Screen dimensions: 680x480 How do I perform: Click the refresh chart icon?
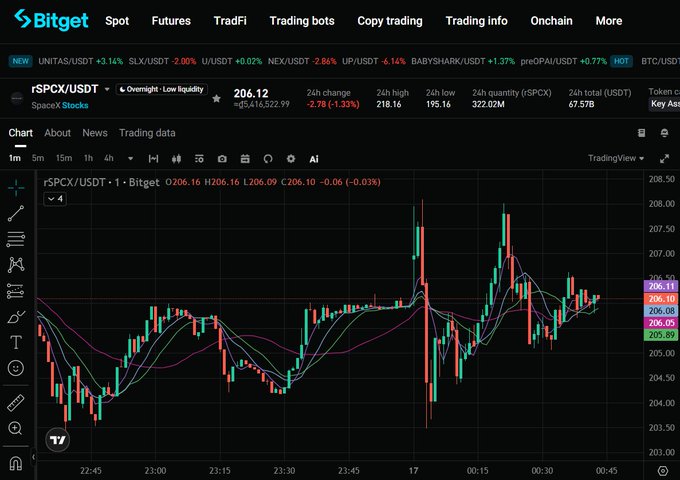point(268,159)
